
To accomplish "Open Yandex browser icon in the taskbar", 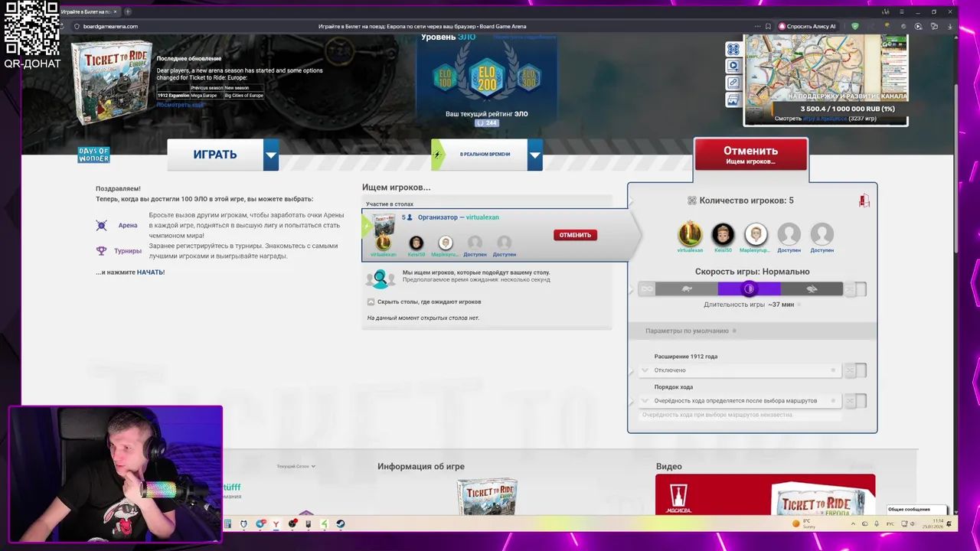I will (276, 524).
